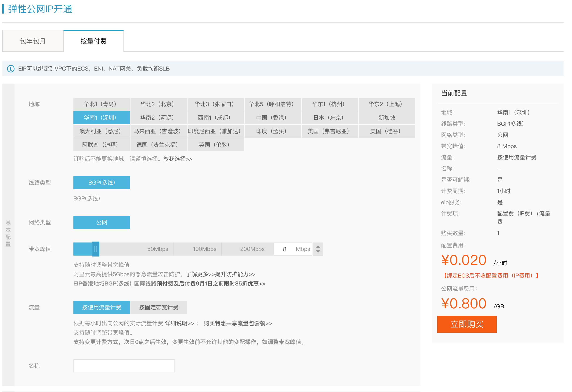Select the 按量付费 tab

[x=94, y=41]
